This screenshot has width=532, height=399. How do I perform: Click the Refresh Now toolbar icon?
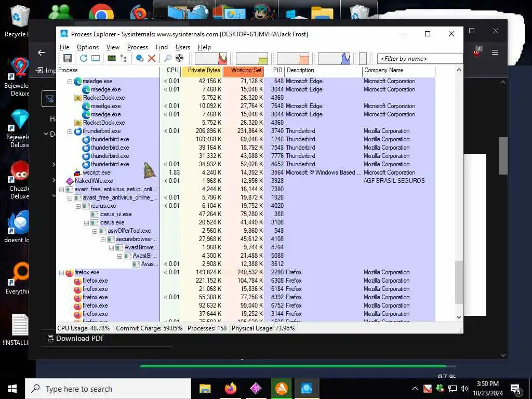[84, 58]
